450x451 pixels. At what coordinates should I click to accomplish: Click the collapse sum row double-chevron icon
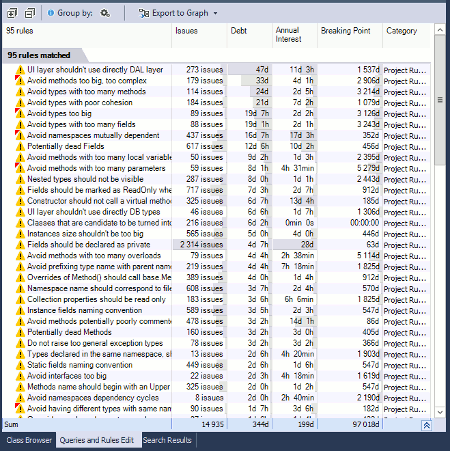click(x=426, y=425)
